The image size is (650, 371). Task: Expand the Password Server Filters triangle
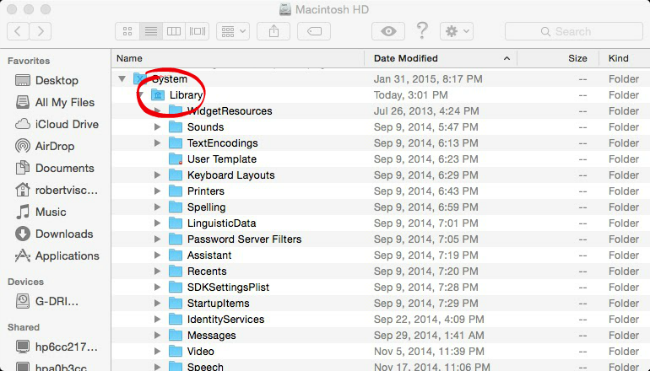coord(157,239)
